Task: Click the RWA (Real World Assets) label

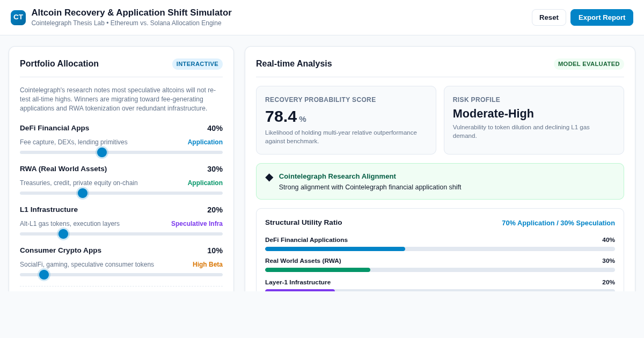Action: click(63, 169)
